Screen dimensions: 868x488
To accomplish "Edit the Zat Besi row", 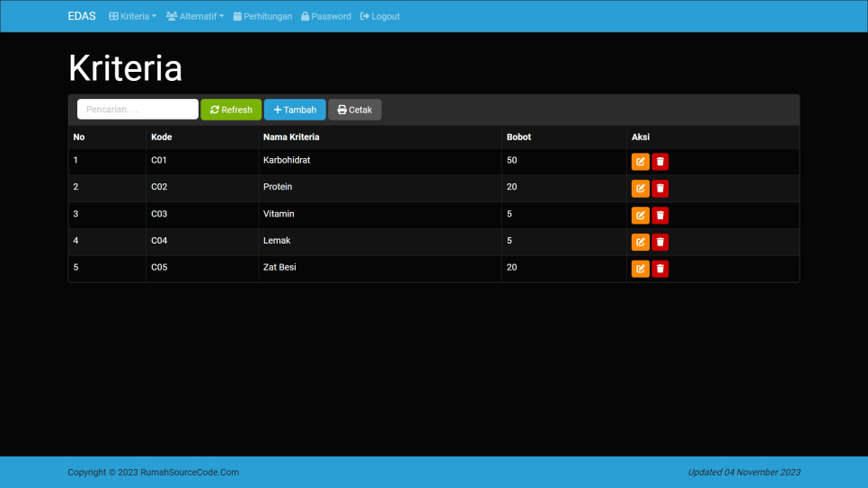I will [640, 269].
